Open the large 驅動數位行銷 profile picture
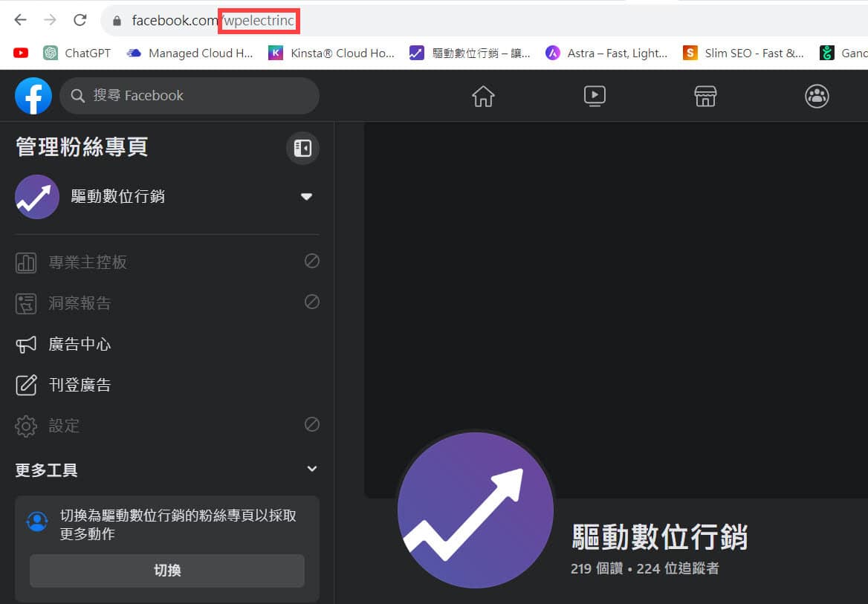The height and width of the screenshot is (604, 868). (476, 510)
